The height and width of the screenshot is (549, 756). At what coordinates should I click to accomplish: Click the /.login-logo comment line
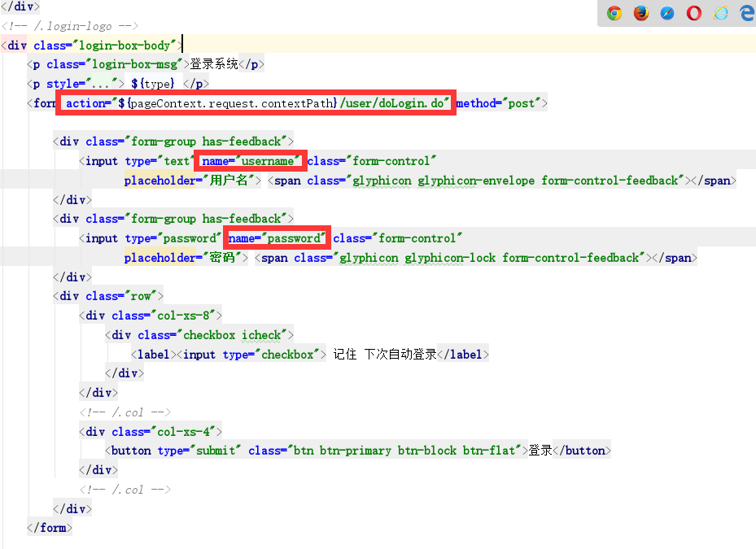70,26
